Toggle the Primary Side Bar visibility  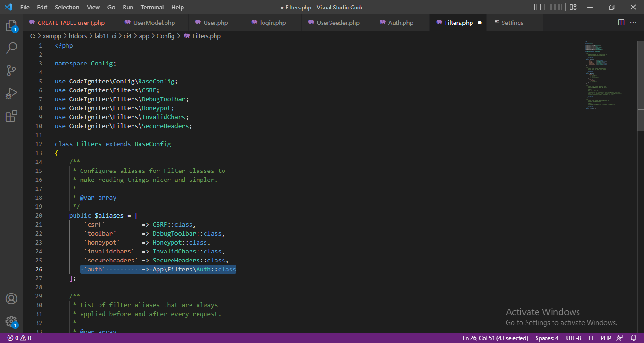[537, 7]
